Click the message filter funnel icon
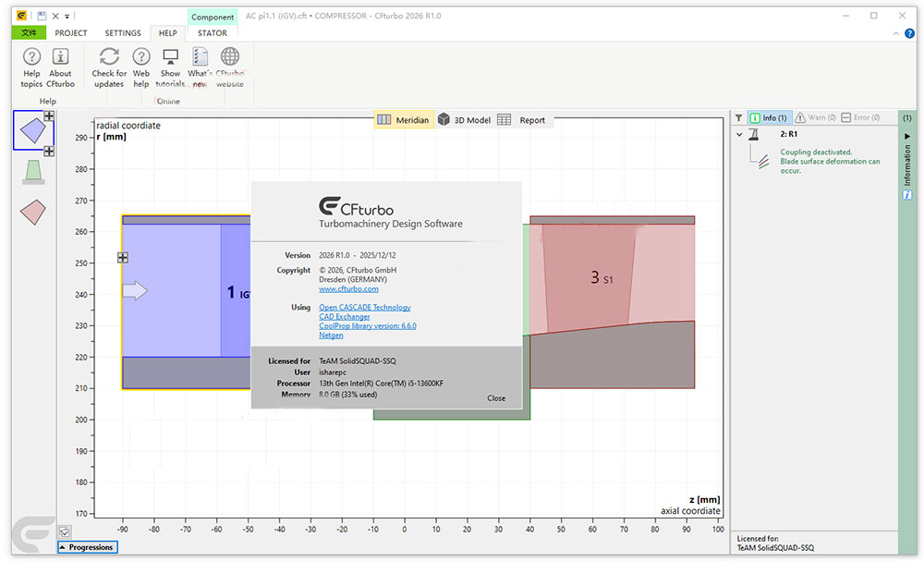The width and height of the screenshot is (924, 561). point(738,118)
